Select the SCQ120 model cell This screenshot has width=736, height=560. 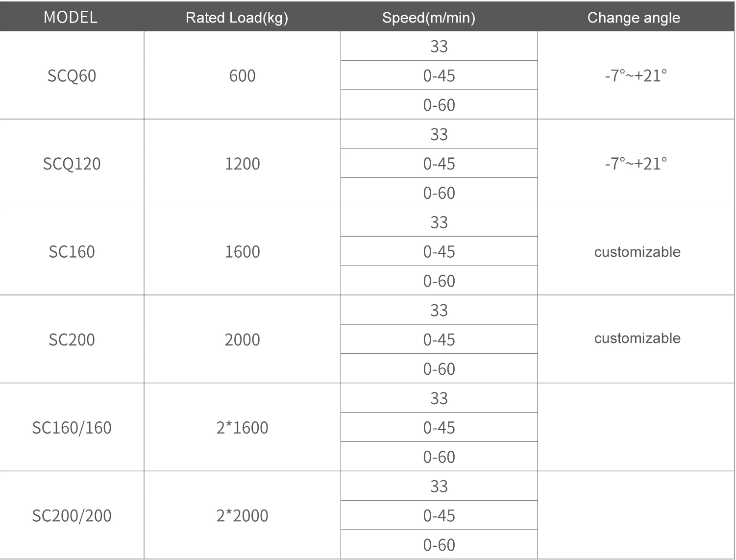tap(72, 164)
